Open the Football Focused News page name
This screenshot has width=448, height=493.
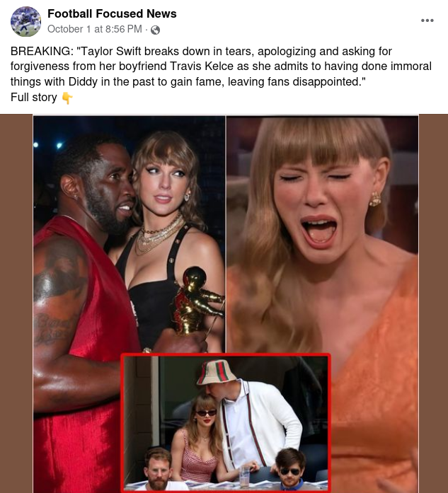point(112,13)
